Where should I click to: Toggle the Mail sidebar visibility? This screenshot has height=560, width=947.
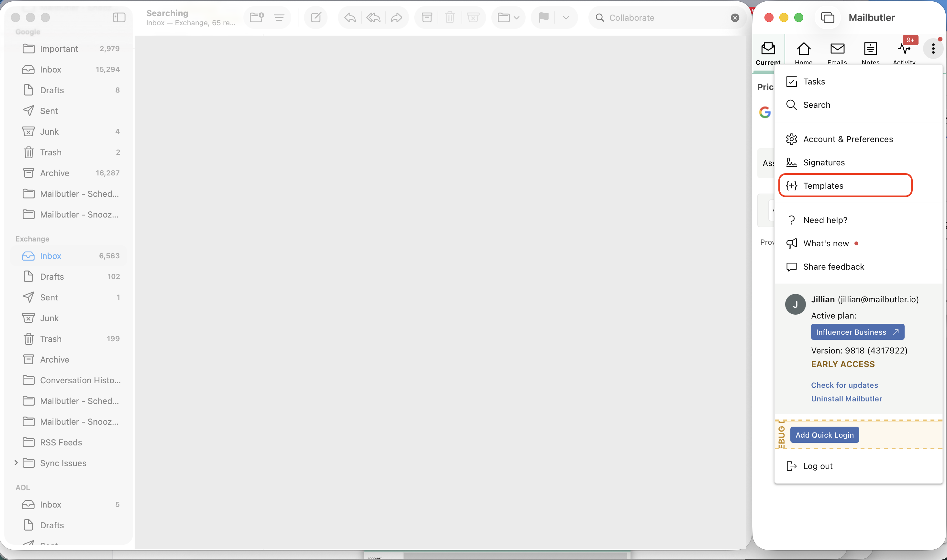tap(119, 17)
